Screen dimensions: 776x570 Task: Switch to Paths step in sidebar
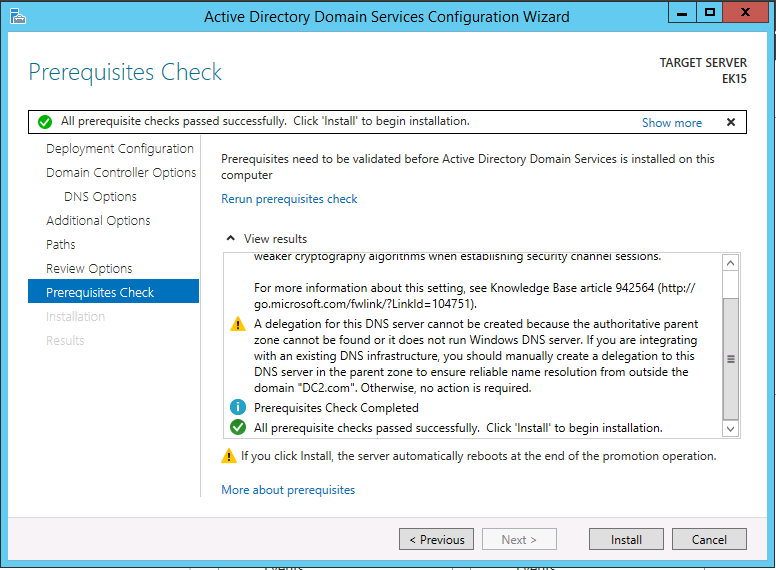[x=61, y=245]
